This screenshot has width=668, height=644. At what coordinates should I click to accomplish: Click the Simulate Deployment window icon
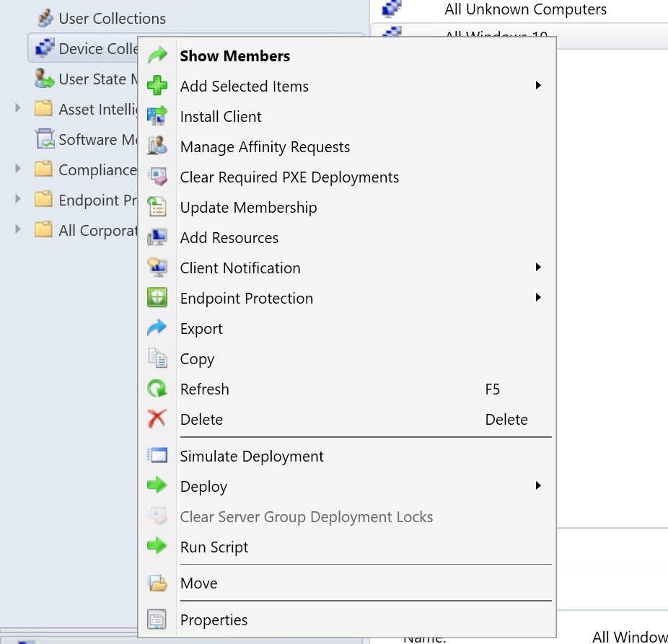(x=157, y=456)
